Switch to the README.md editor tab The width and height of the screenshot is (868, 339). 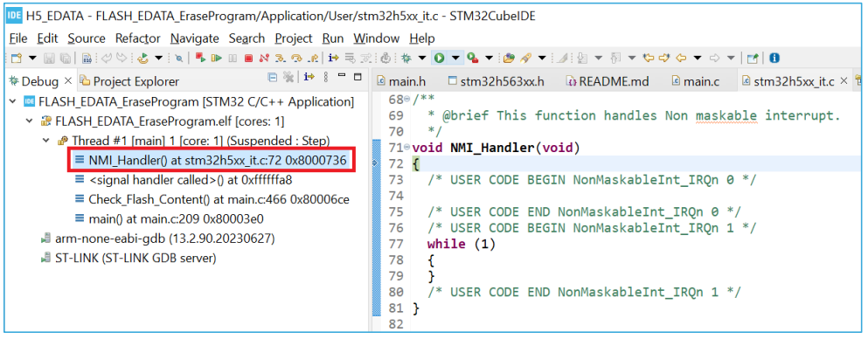point(608,81)
